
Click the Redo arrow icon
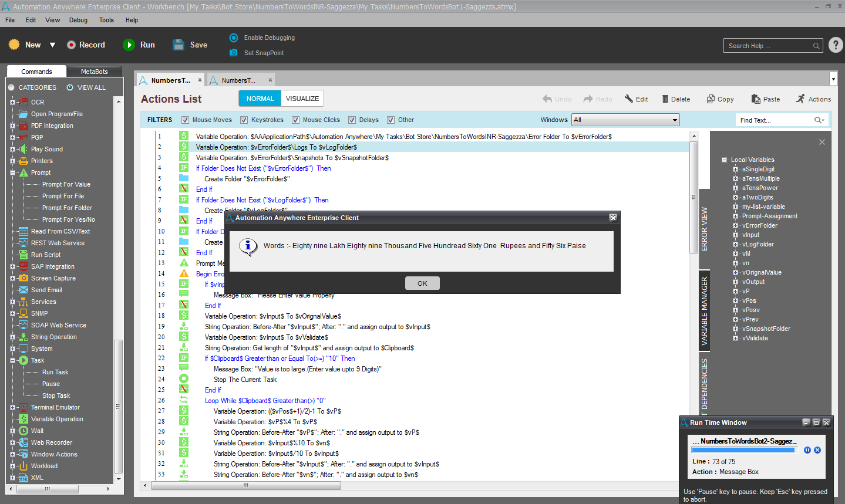588,99
